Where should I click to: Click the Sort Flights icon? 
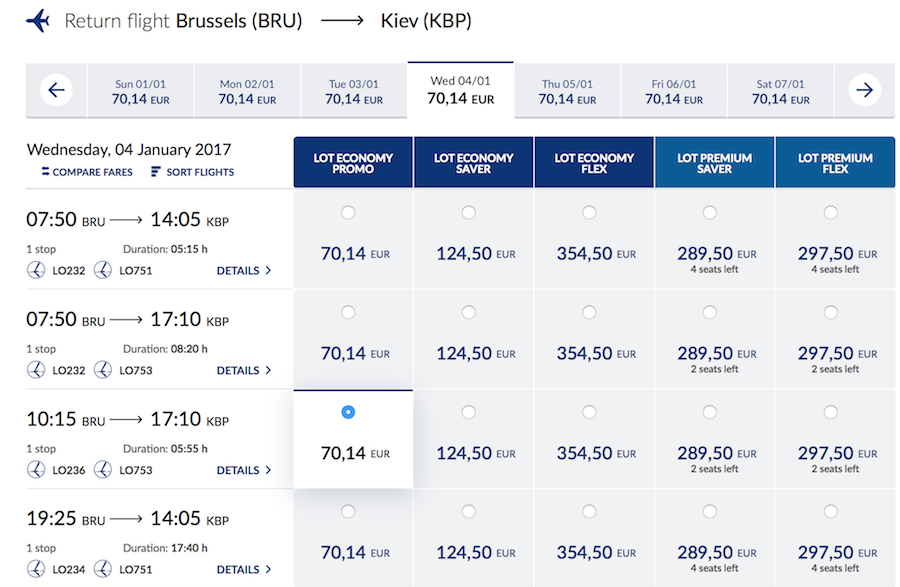pos(155,172)
